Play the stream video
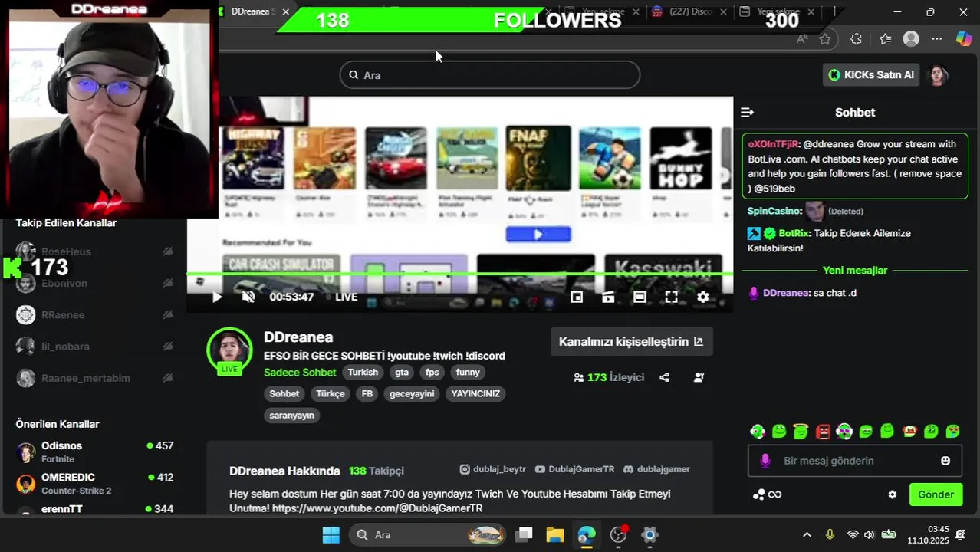 tap(217, 297)
